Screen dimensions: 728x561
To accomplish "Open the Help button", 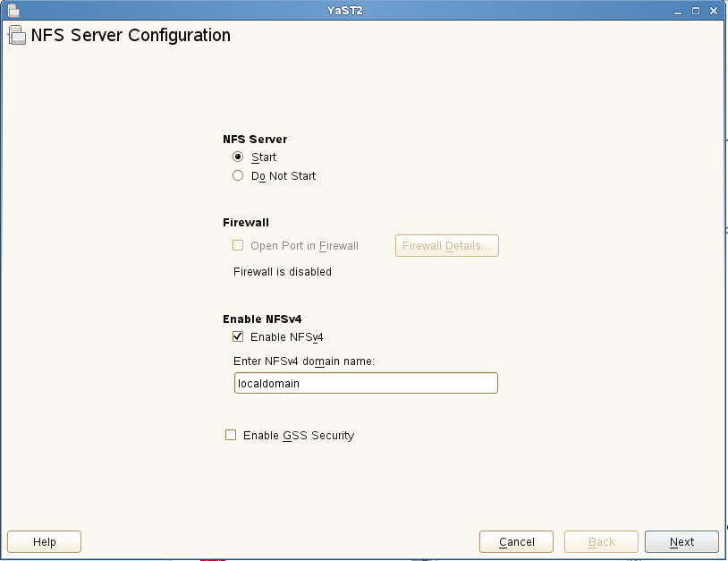I will coord(44,541).
